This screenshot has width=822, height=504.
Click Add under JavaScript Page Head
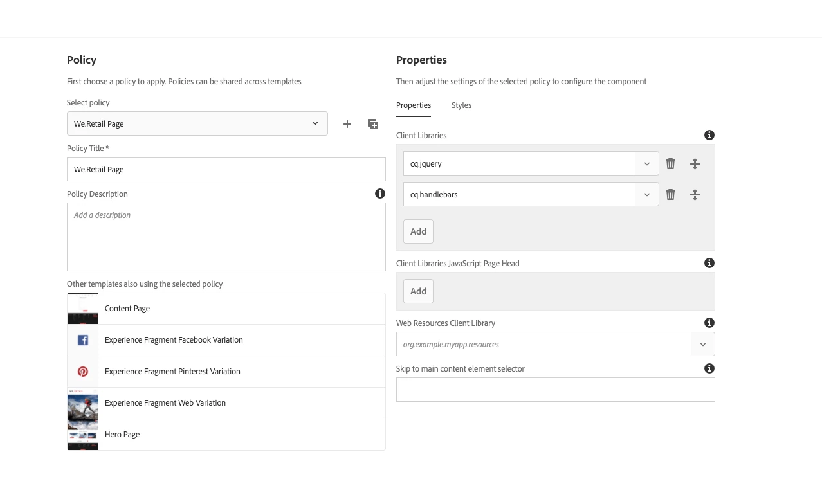pos(418,291)
